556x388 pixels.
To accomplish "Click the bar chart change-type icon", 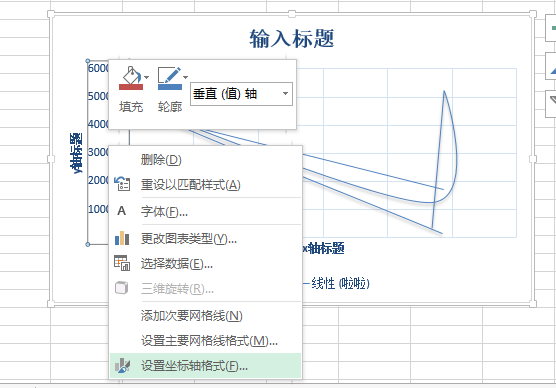I will (x=122, y=238).
